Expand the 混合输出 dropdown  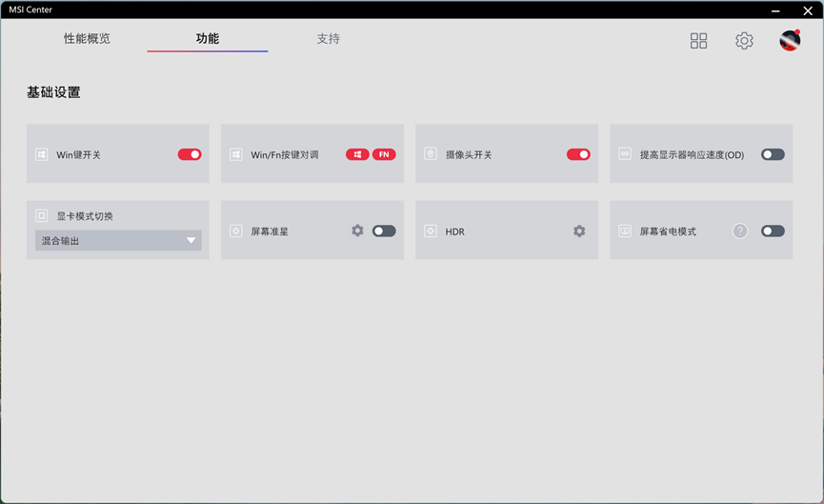(x=118, y=241)
